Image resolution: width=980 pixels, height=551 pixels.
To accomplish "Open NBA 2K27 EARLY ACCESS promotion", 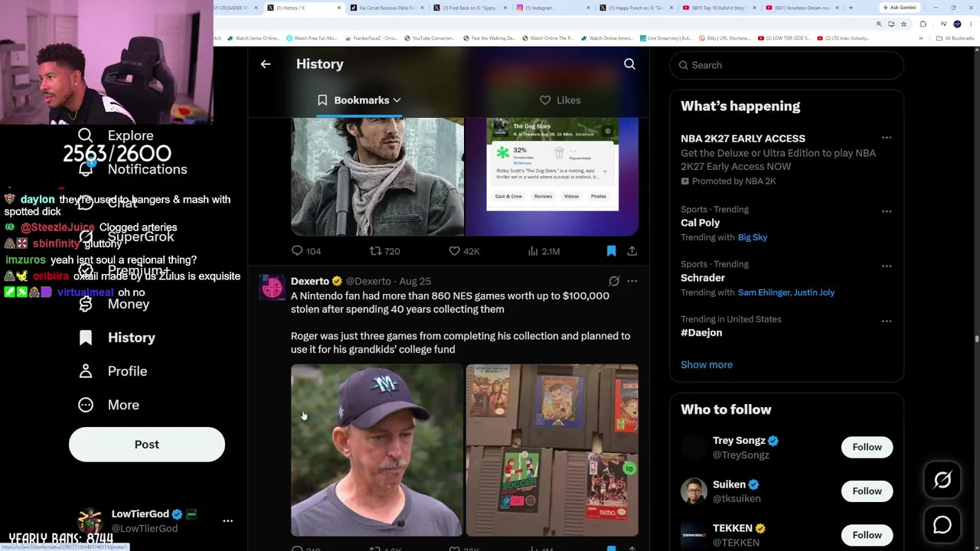I will [743, 139].
